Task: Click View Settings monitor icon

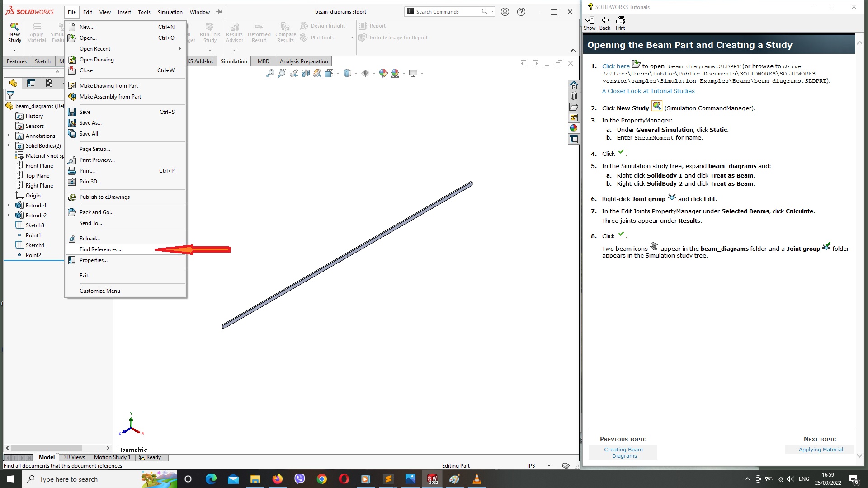Action: 413,73
